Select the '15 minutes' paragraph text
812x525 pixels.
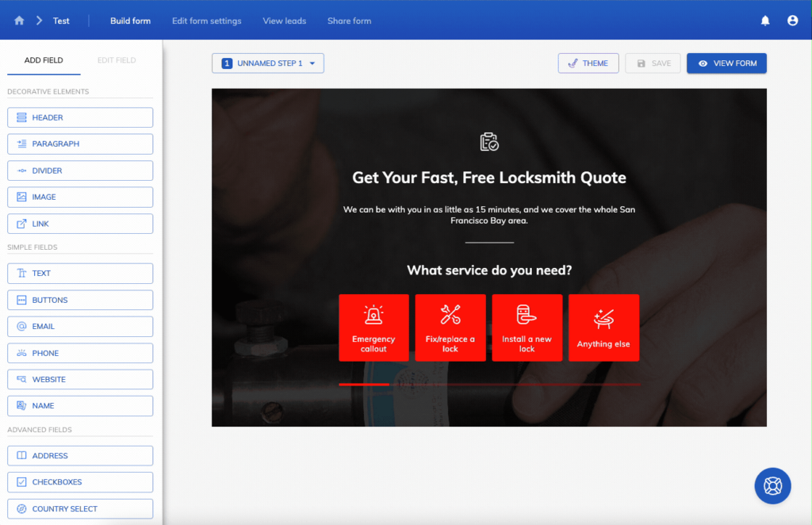tap(489, 215)
